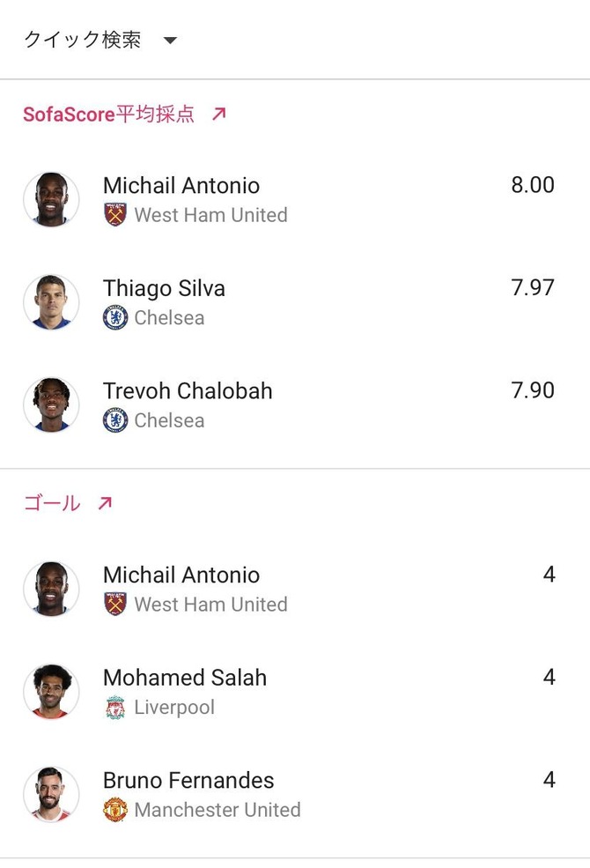
Task: Open Trevoh Chalobah's player photo
Action: pyautogui.click(x=51, y=404)
